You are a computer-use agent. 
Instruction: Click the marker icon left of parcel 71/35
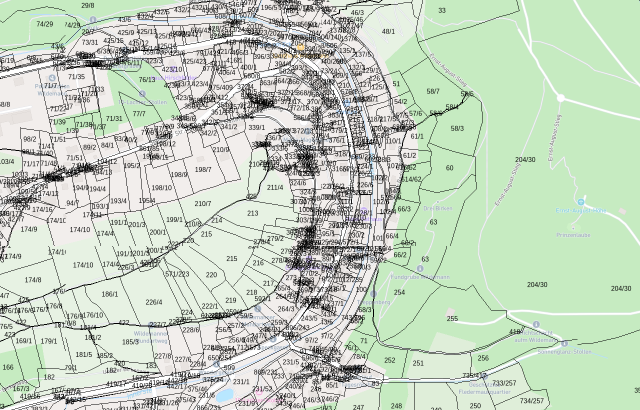click(52, 78)
